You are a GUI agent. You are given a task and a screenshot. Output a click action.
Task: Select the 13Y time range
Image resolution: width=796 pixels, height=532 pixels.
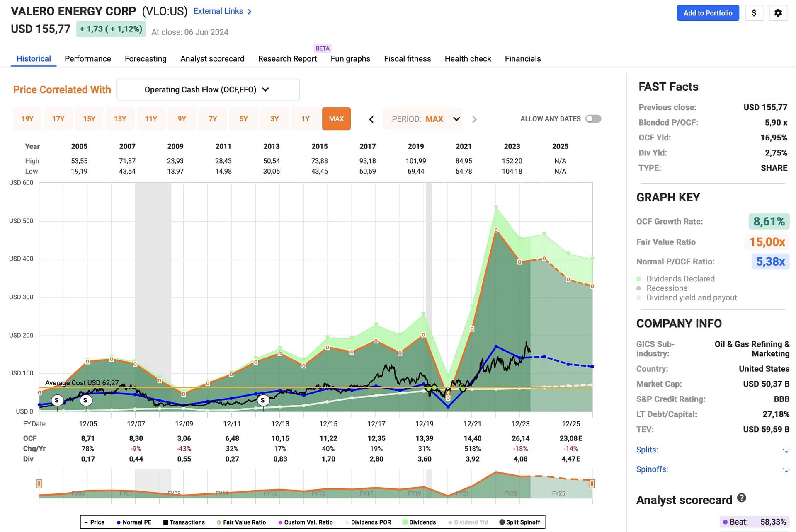coord(120,119)
